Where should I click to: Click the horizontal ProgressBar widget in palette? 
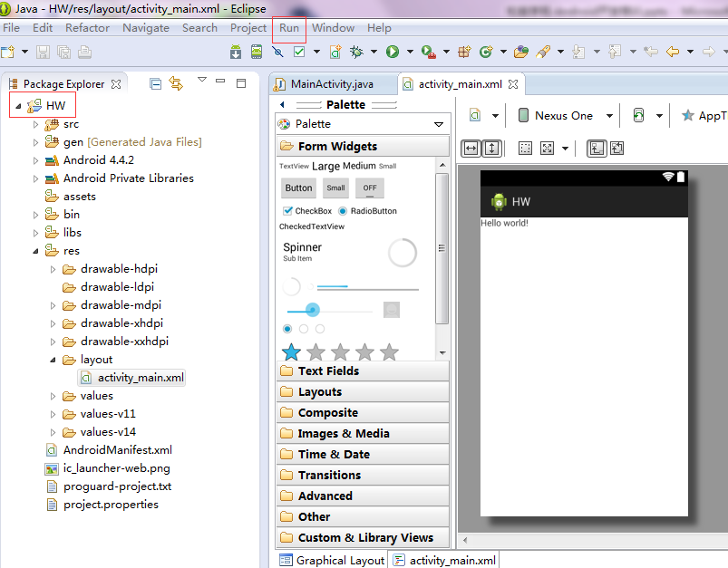click(x=368, y=287)
